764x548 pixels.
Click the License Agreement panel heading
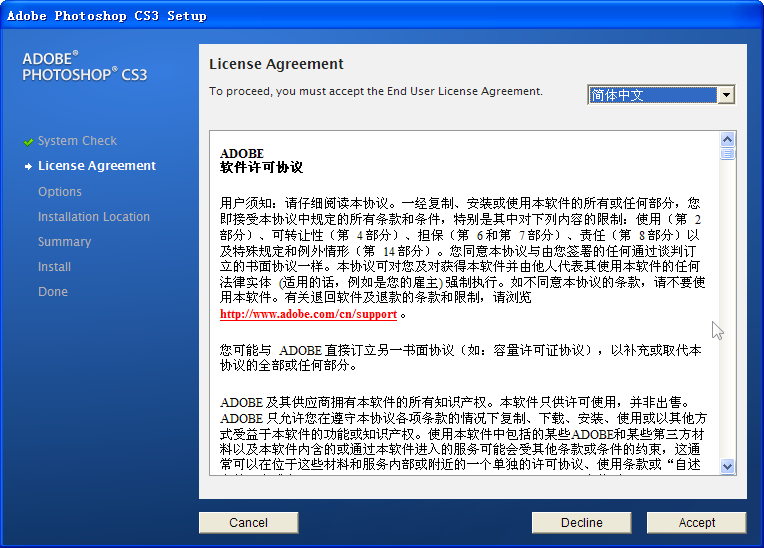point(276,64)
